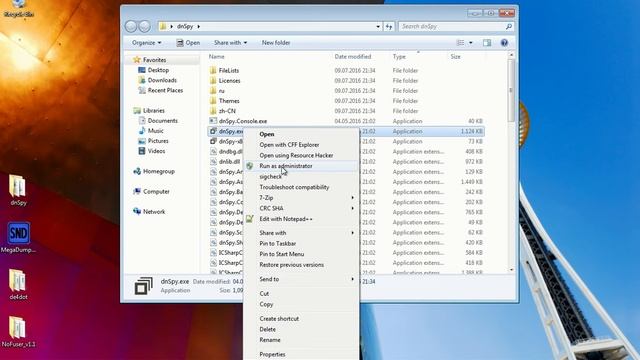Expand the Send to submenu

[301, 279]
